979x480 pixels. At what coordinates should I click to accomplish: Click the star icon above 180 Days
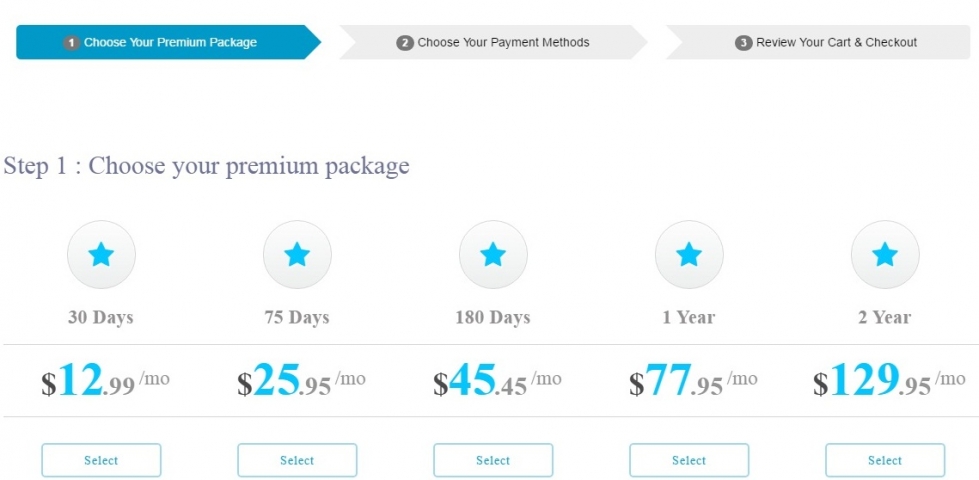pos(493,255)
